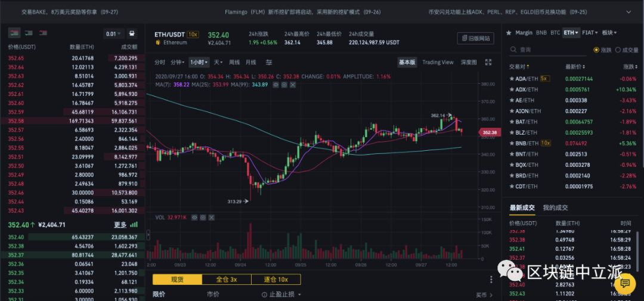644x301 pixels.
Task: Select the 涨跌 radio button
Action: (596, 49)
